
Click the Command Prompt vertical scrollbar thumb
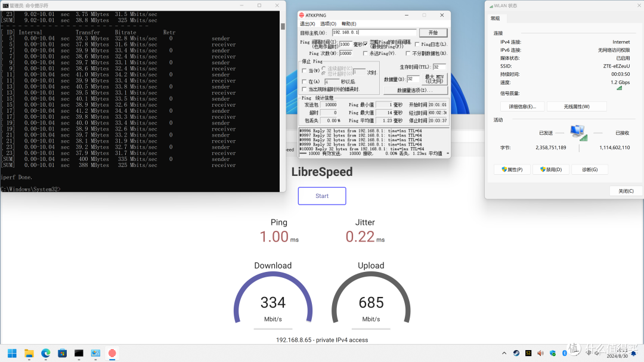tap(283, 26)
